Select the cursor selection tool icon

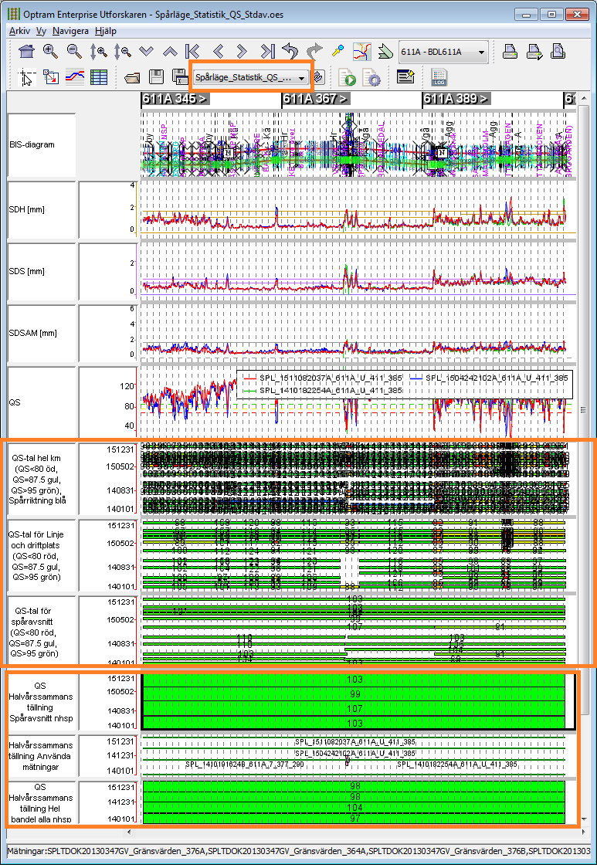(26, 77)
